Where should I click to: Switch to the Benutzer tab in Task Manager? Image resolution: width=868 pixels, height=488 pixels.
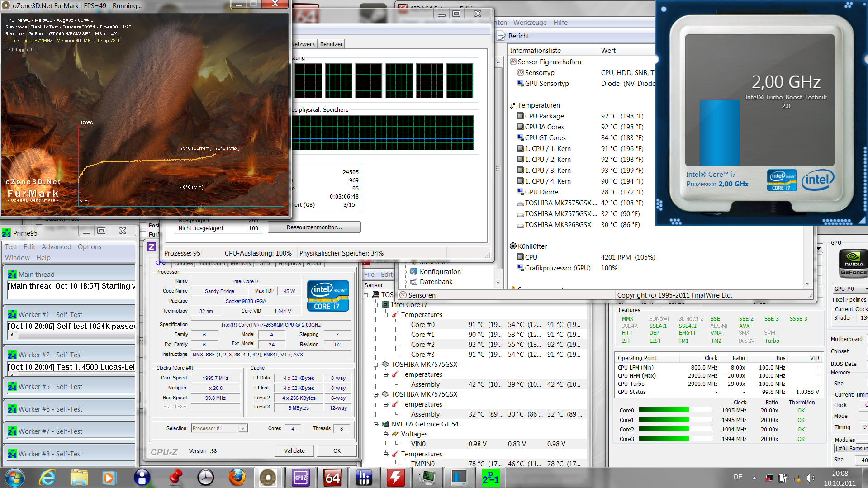(x=332, y=44)
